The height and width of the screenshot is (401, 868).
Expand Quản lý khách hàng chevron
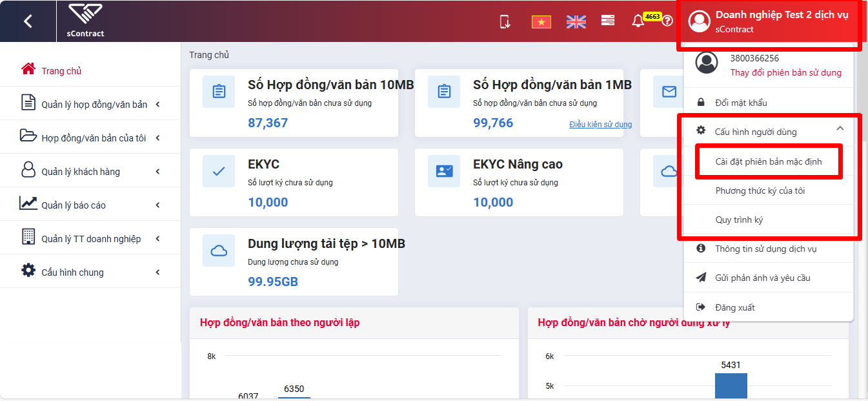click(x=157, y=172)
